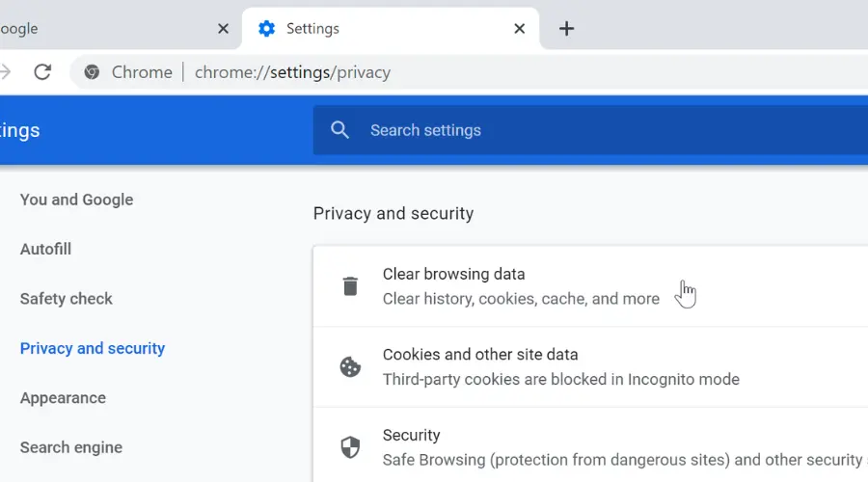
Task: Click the Security shield icon
Action: tap(350, 447)
